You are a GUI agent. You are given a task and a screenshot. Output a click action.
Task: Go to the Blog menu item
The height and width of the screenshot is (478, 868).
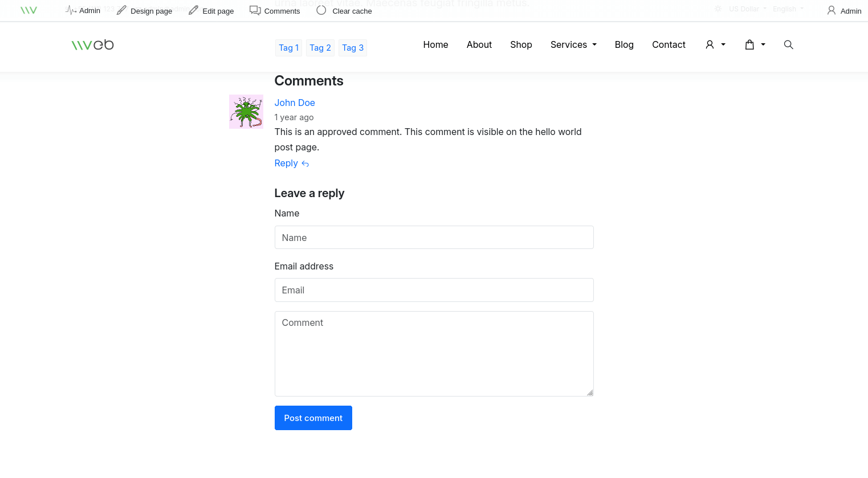coord(624,44)
